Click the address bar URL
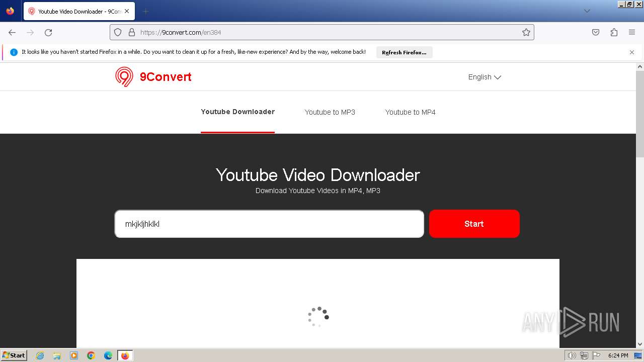Screen dimensions: 644x362 (181, 32)
